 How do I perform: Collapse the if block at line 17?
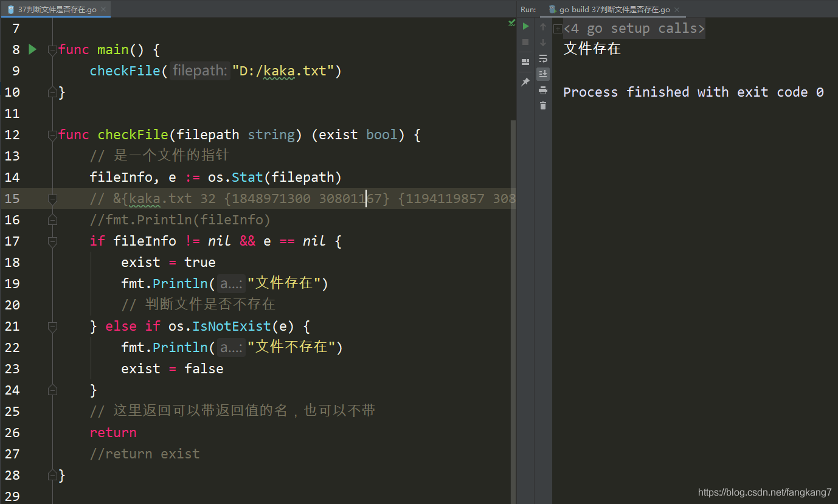52,241
